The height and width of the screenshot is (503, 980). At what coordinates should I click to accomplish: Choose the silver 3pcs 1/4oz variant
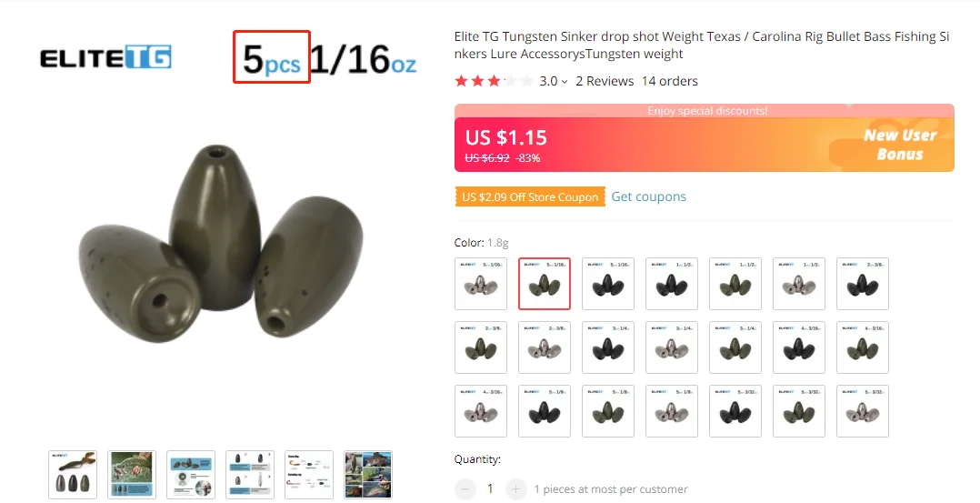[671, 347]
